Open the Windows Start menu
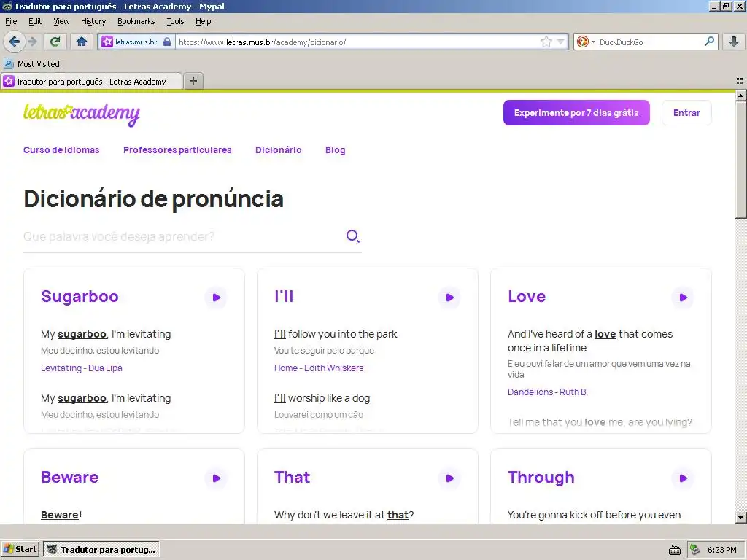The width and height of the screenshot is (747, 560). [x=20, y=550]
